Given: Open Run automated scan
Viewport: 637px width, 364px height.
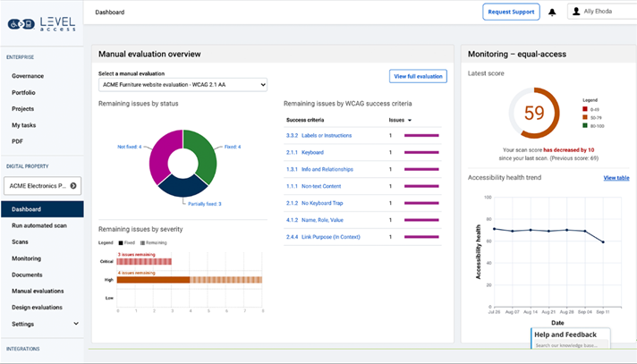Looking at the screenshot, I should pos(39,225).
